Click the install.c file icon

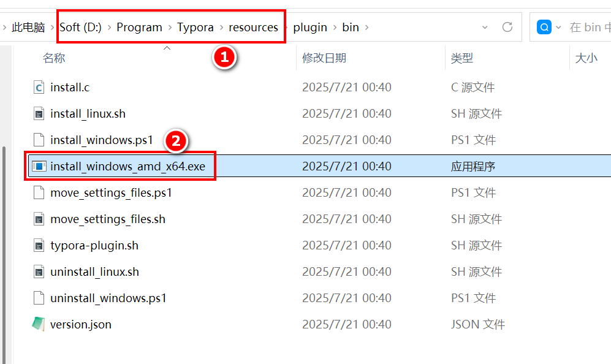click(39, 88)
